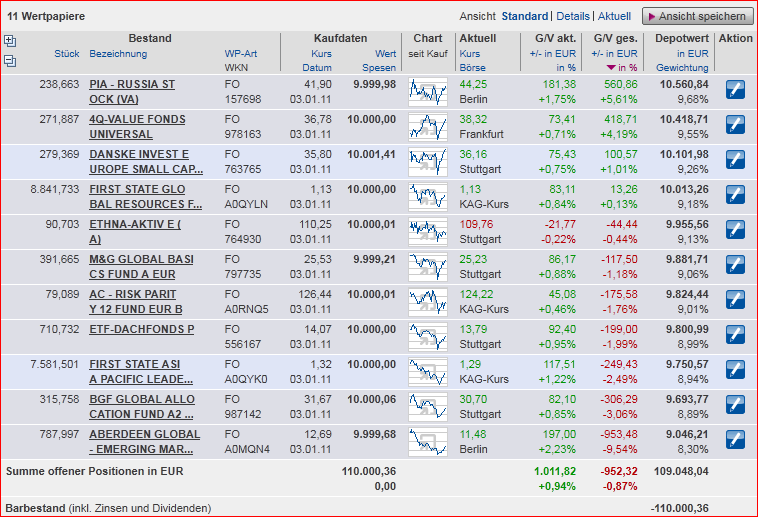Expand all rows with plus icon
Viewport: 758px width, 517px height.
click(x=10, y=41)
